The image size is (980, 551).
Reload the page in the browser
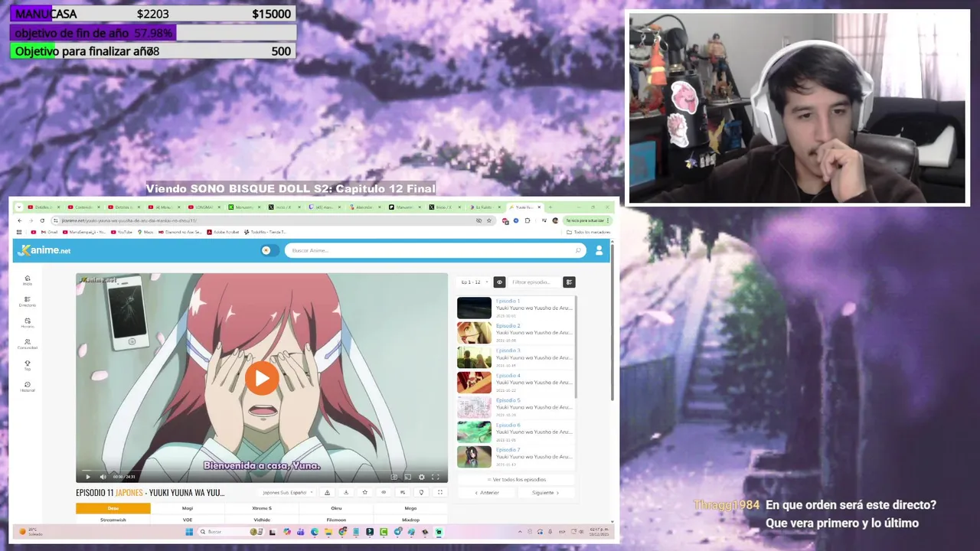tap(42, 220)
